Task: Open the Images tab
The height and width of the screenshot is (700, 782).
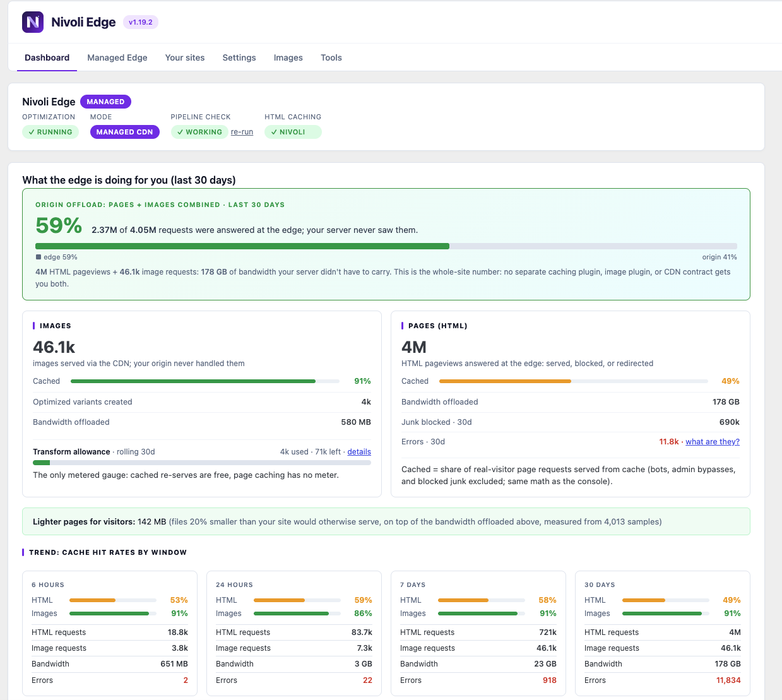Action: pyautogui.click(x=288, y=57)
